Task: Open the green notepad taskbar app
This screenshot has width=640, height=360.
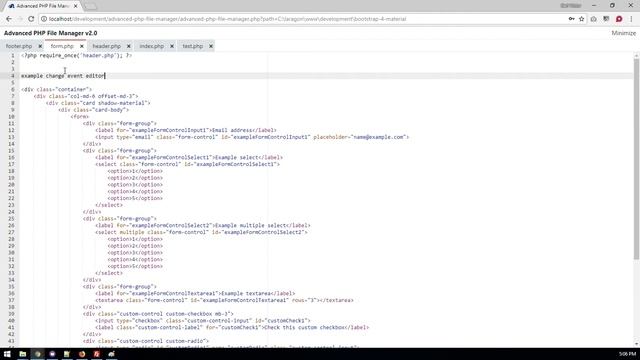Action: tap(67, 354)
